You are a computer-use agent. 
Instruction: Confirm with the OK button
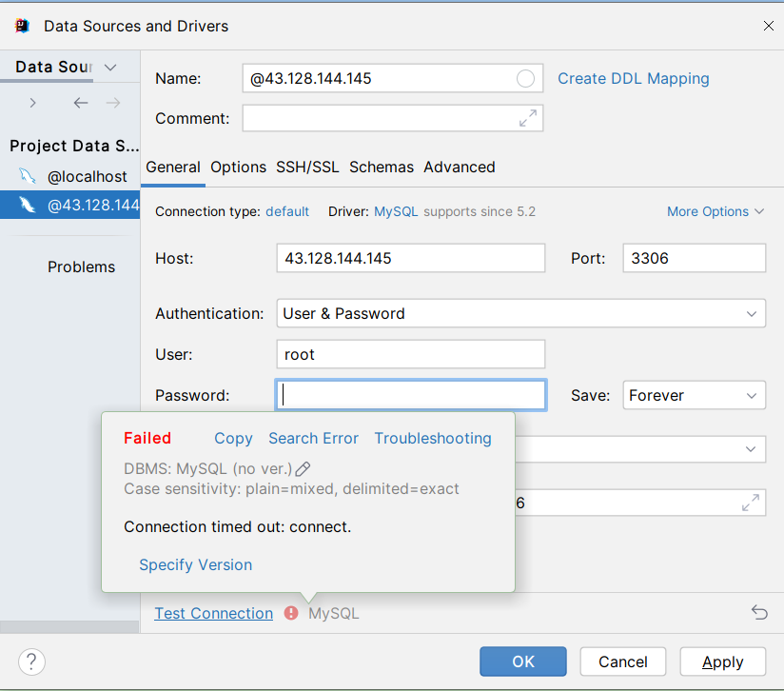click(x=523, y=661)
